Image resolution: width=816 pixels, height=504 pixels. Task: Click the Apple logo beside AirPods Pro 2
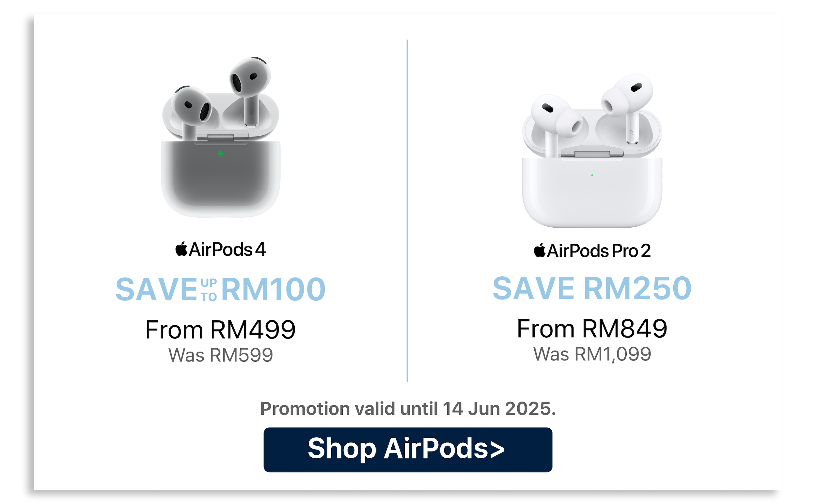[540, 250]
